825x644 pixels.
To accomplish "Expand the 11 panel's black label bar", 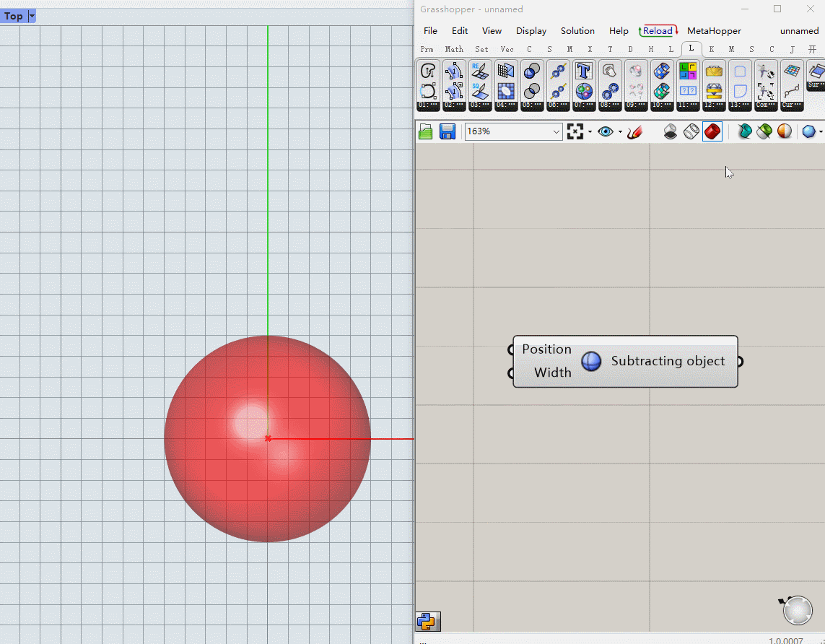I will (687, 105).
